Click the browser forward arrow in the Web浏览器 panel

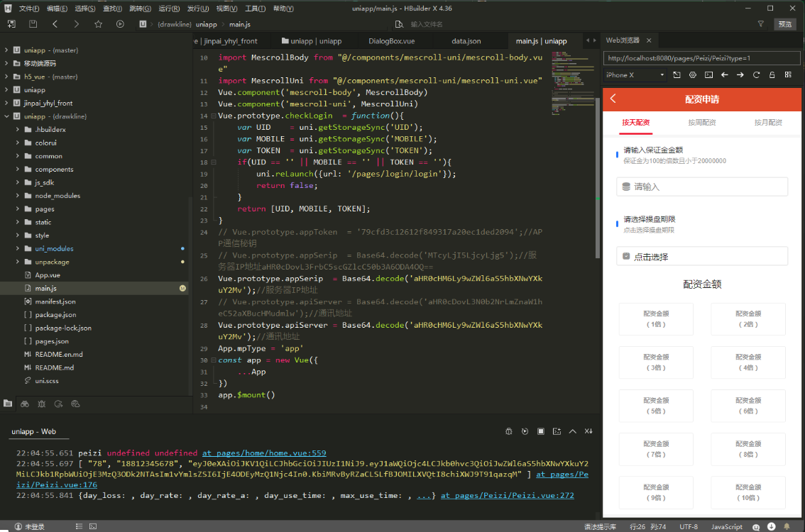coord(740,75)
